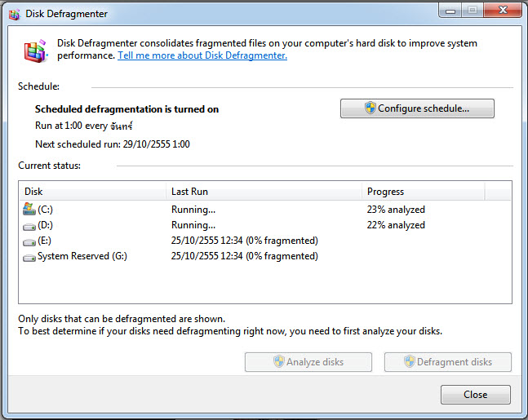The height and width of the screenshot is (420, 528).
Task: Sort by the Progress column header
Action: coord(424,192)
